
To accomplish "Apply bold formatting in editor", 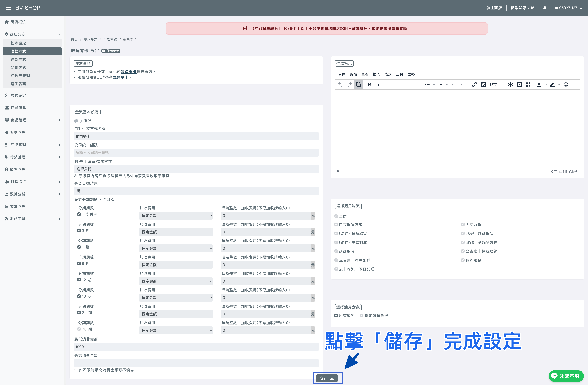I will [x=370, y=85].
